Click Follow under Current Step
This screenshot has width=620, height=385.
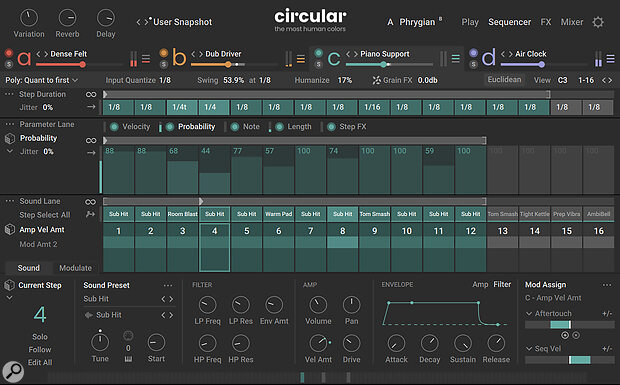[x=40, y=349]
